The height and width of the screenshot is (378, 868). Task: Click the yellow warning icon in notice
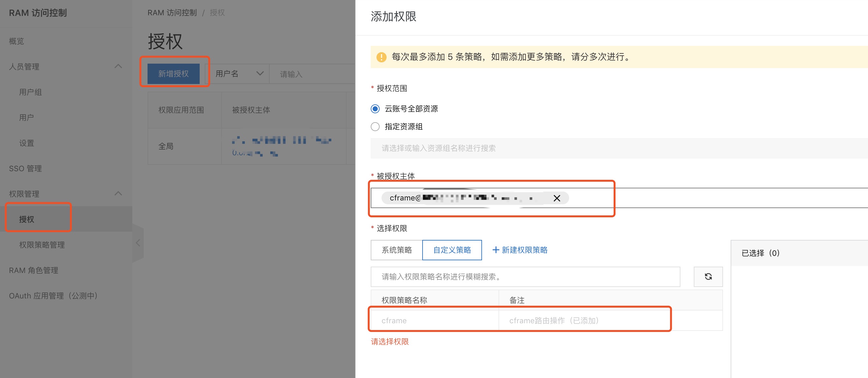click(381, 57)
